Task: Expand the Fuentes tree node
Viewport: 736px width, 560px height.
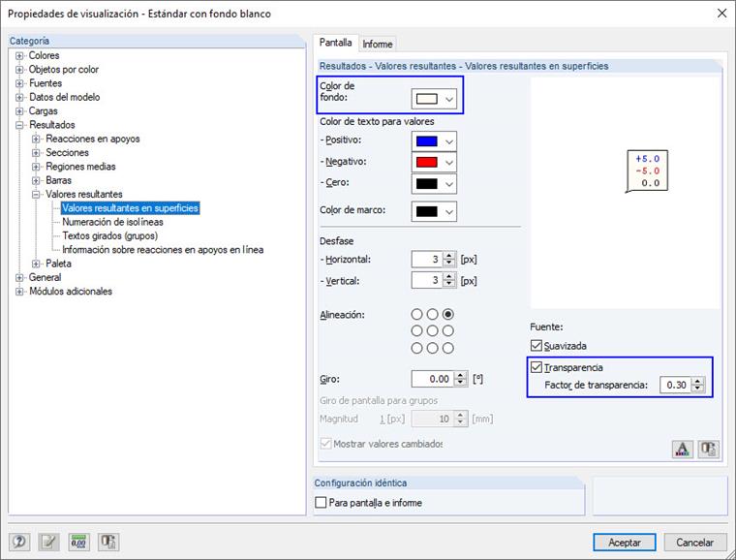Action: pyautogui.click(x=19, y=83)
